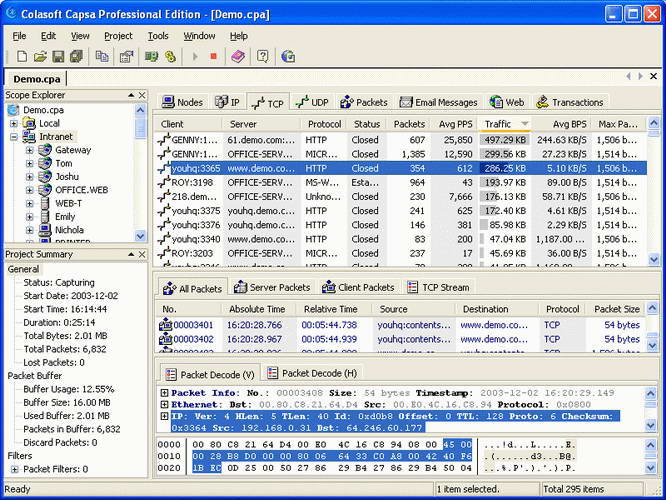Collapse Scope Explorer with the up arrow
This screenshot has height=500, width=666.
pyautogui.click(x=131, y=95)
